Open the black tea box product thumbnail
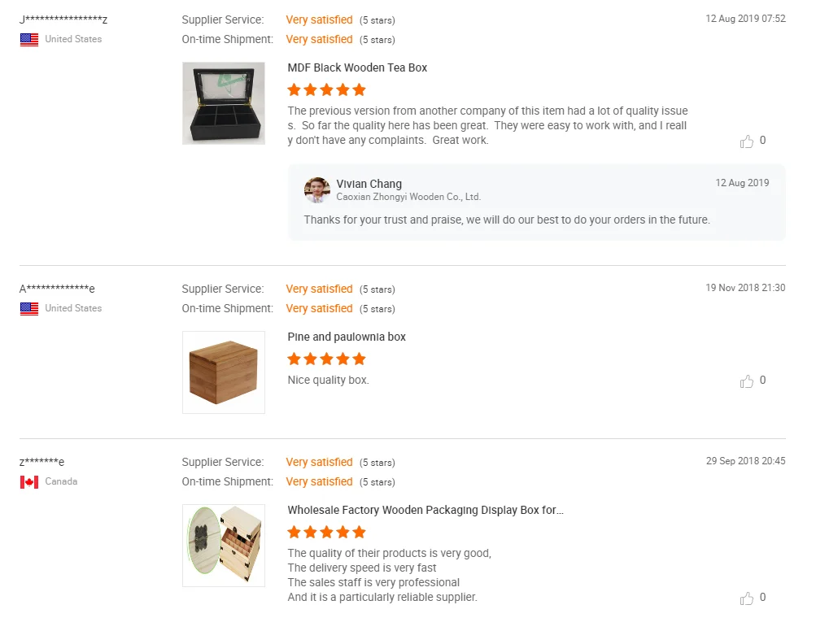The image size is (816, 644). [224, 103]
